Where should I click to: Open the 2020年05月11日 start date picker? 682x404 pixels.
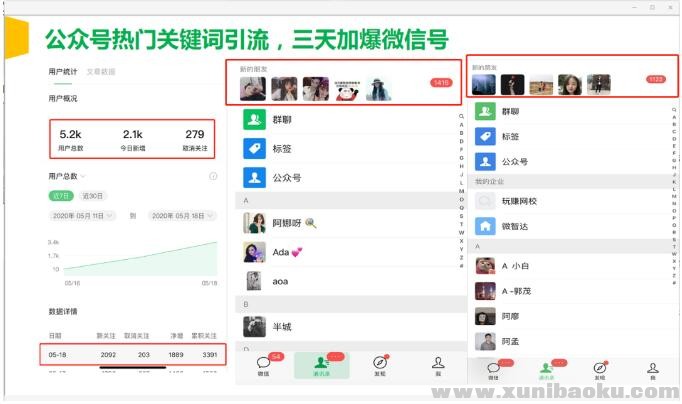pyautogui.click(x=83, y=215)
